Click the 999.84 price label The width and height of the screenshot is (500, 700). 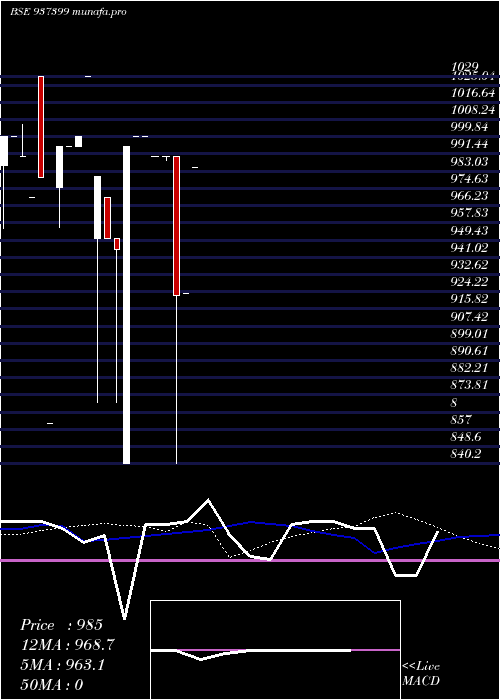tap(469, 127)
